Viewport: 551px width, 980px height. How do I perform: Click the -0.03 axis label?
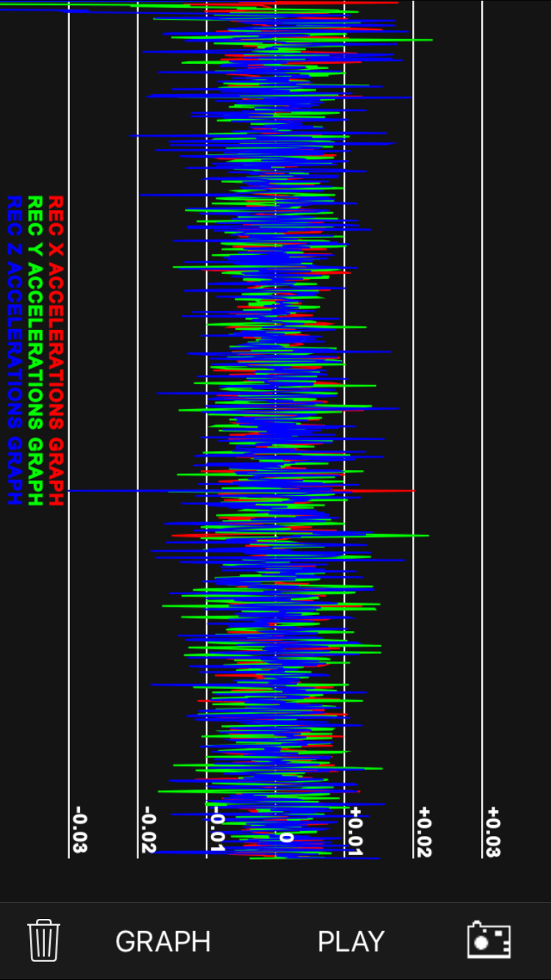[x=80, y=830]
